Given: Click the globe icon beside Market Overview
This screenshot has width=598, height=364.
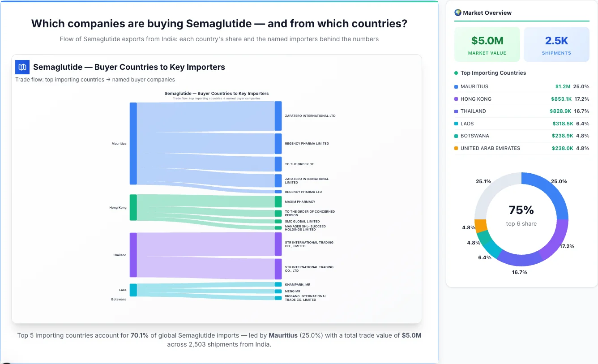Looking at the screenshot, I should click(x=457, y=13).
